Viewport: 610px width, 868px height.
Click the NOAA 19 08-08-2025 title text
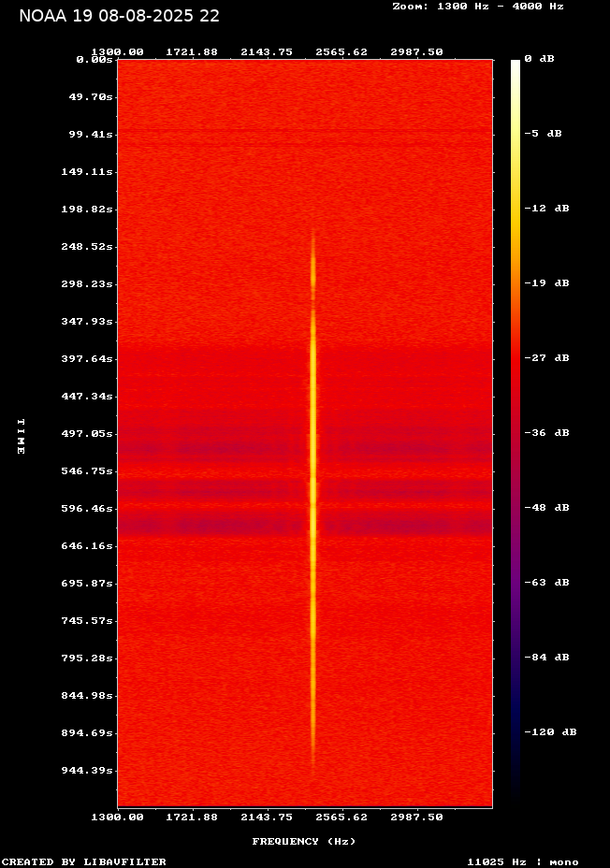click(119, 16)
